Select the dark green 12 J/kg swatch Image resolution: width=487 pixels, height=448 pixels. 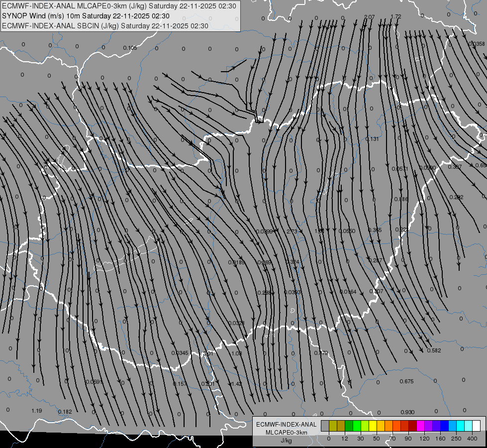click(349, 426)
